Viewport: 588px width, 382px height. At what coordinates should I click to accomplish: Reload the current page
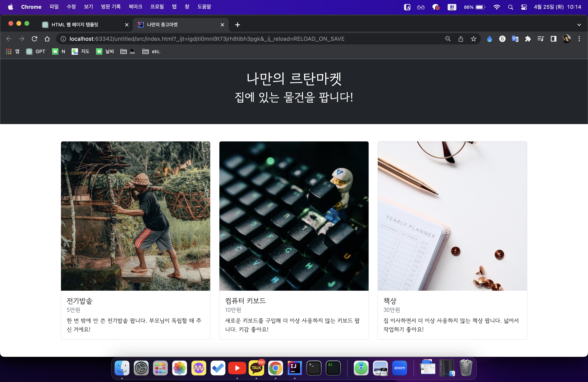click(x=34, y=39)
